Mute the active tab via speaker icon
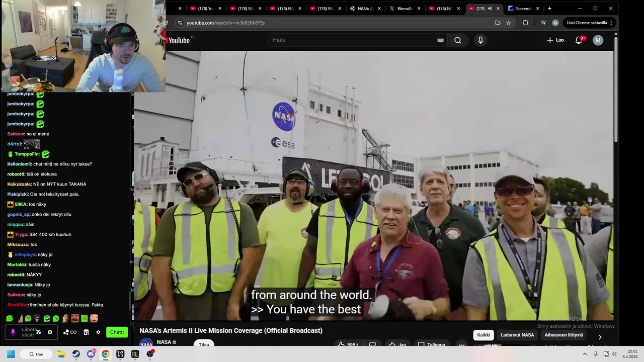 pos(490,9)
